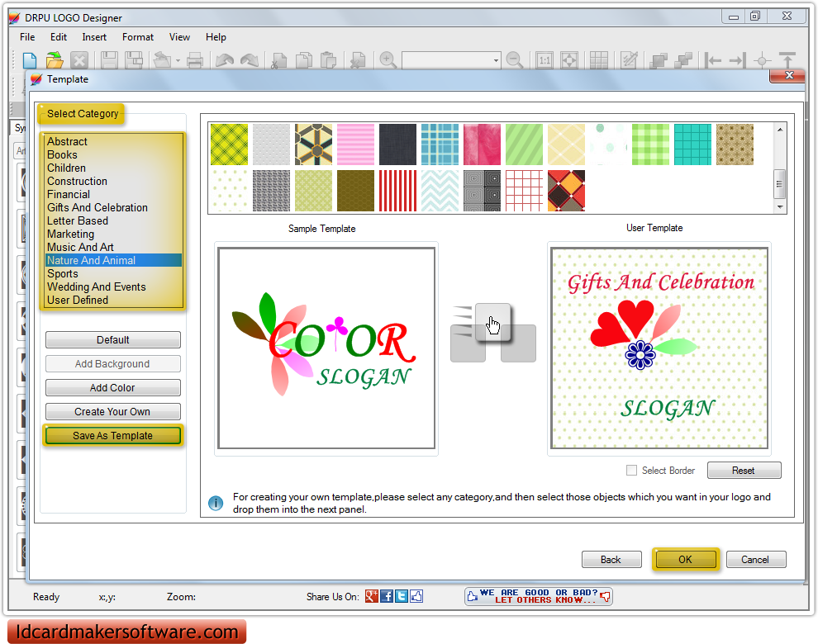Viewport: 818px width, 644px height.
Task: Enable the Select Border checkbox
Action: (x=632, y=471)
